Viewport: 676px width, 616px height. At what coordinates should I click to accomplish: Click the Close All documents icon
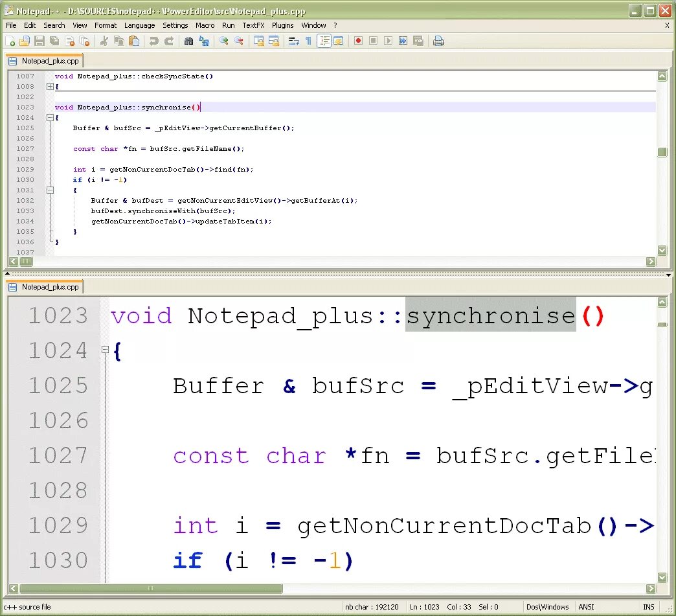click(84, 41)
